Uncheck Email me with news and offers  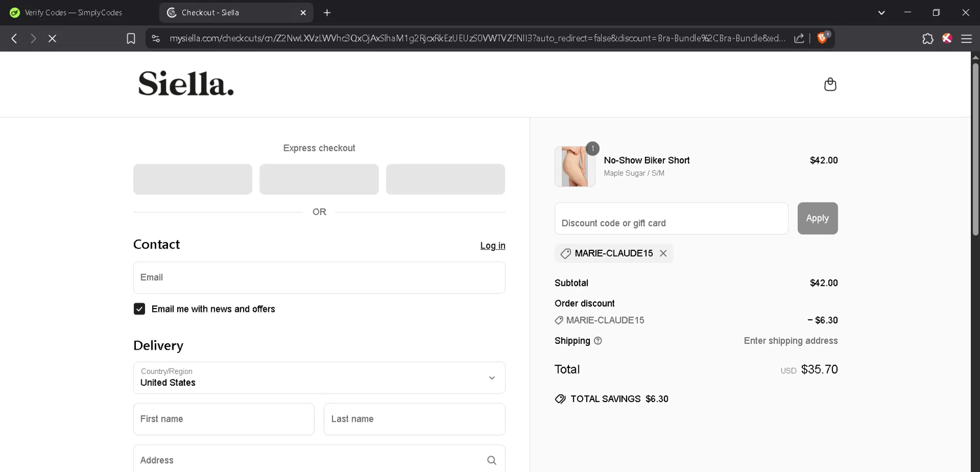coord(139,309)
